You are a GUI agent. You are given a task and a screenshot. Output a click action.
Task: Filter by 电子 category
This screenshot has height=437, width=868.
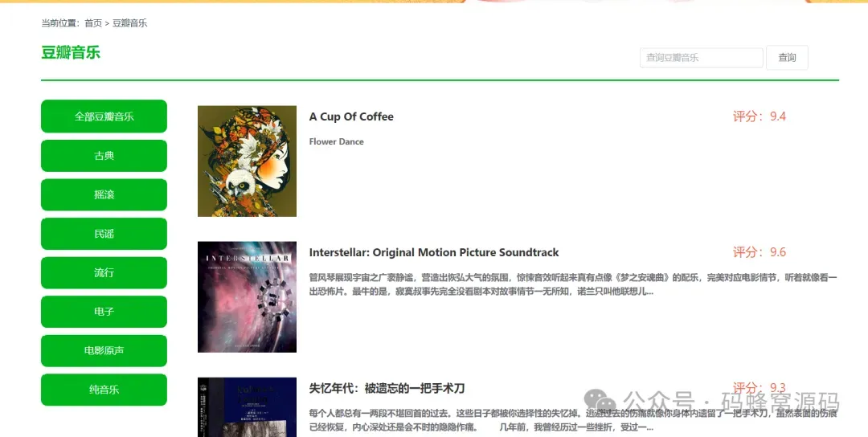tap(104, 312)
